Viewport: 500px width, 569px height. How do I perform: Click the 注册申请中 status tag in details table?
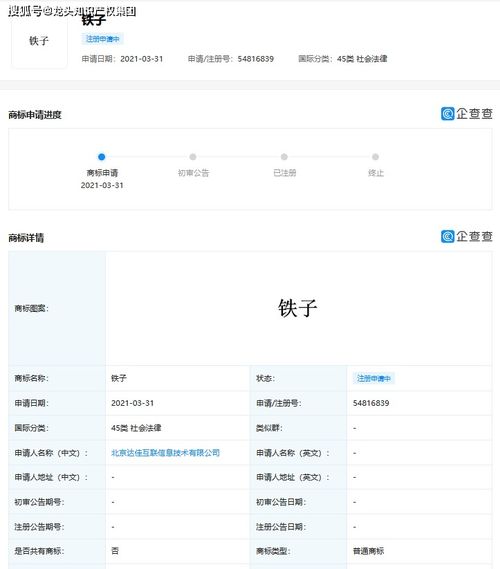(374, 378)
